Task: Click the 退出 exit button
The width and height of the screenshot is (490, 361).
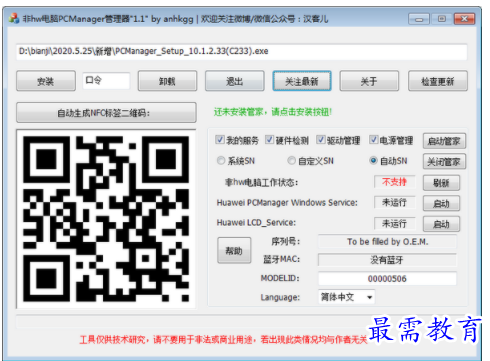Action: 235,81
